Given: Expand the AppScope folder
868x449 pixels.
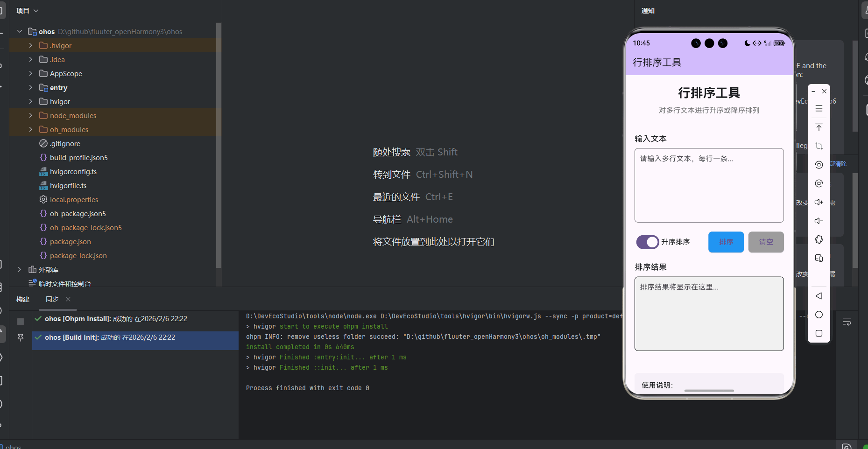Looking at the screenshot, I should coord(31,73).
